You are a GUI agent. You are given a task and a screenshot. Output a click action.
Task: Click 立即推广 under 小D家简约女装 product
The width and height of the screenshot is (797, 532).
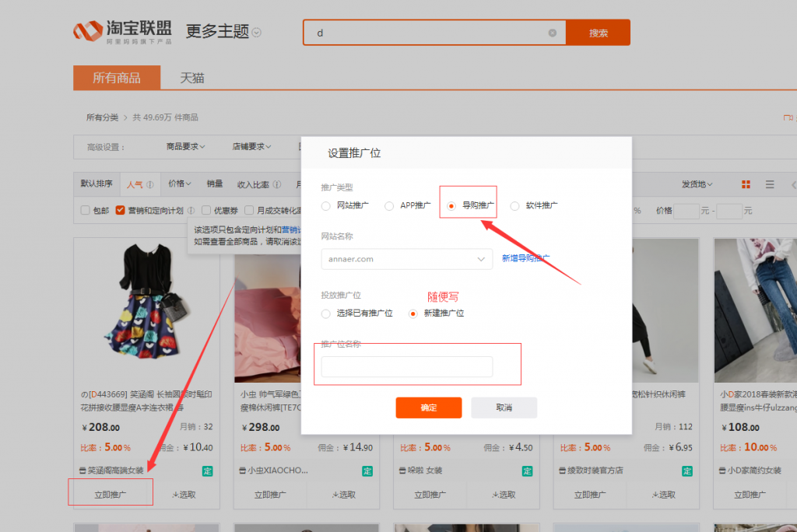coord(750,494)
